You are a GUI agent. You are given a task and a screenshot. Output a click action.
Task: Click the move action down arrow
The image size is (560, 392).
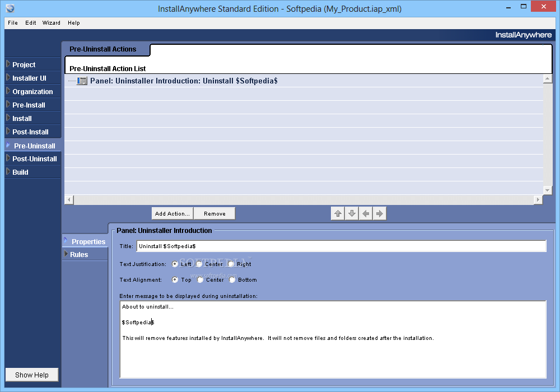click(352, 213)
